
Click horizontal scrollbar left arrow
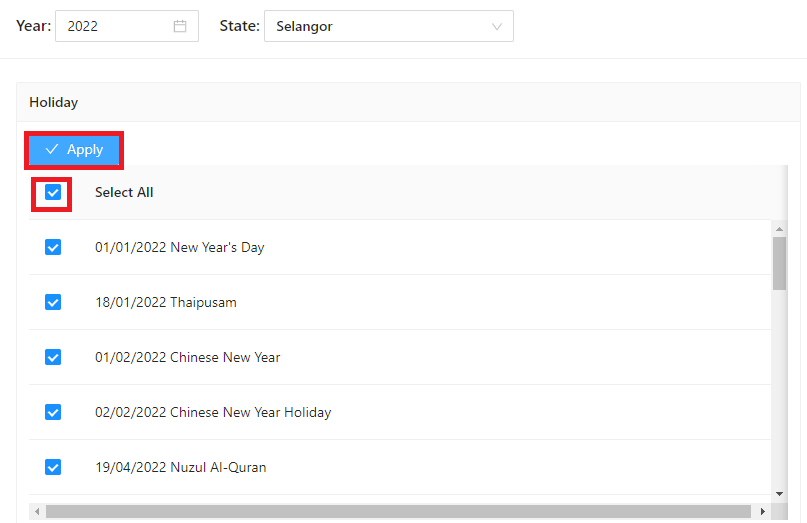(37, 512)
